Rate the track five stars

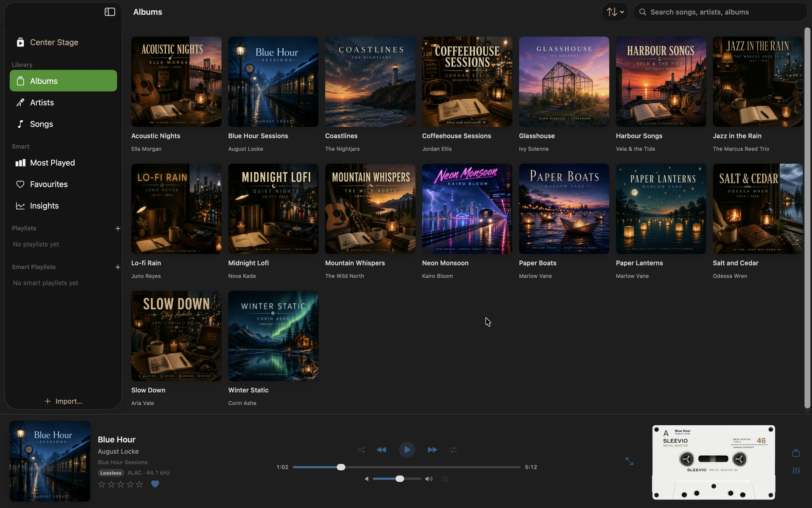[139, 484]
